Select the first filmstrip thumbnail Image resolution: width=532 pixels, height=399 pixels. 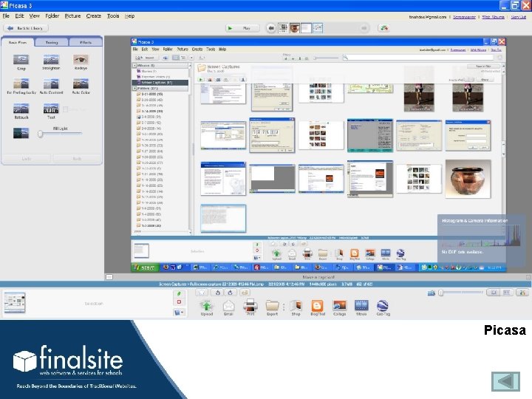point(283,28)
